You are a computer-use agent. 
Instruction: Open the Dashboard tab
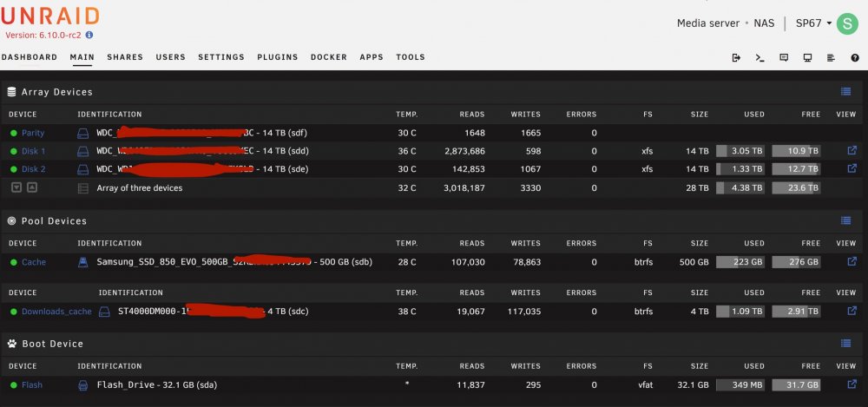[x=30, y=57]
